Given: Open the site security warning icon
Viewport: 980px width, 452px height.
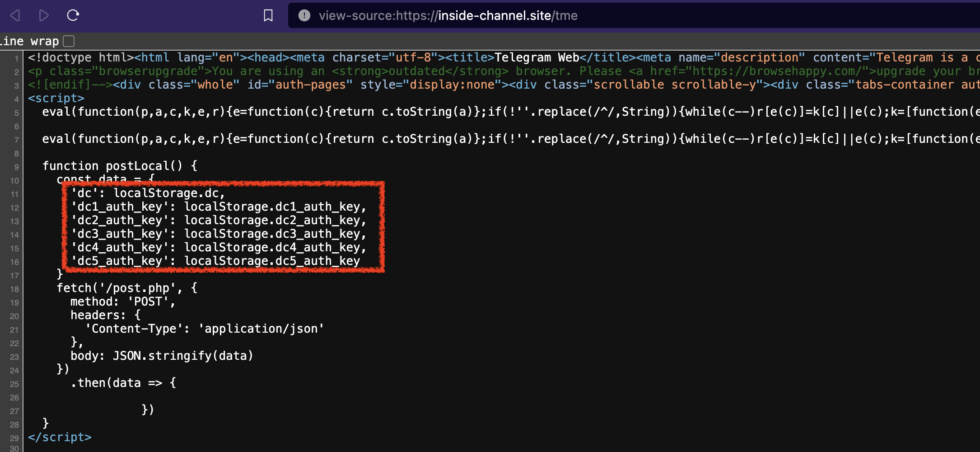Looking at the screenshot, I should tap(304, 16).
